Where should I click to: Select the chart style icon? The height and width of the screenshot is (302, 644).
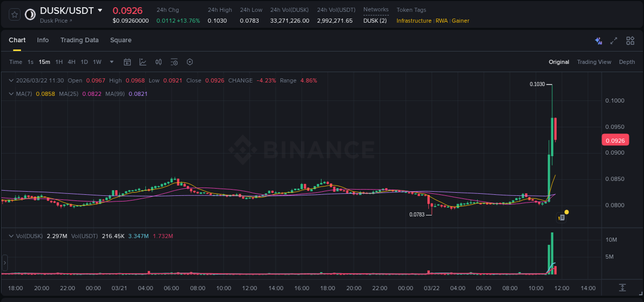[143, 62]
